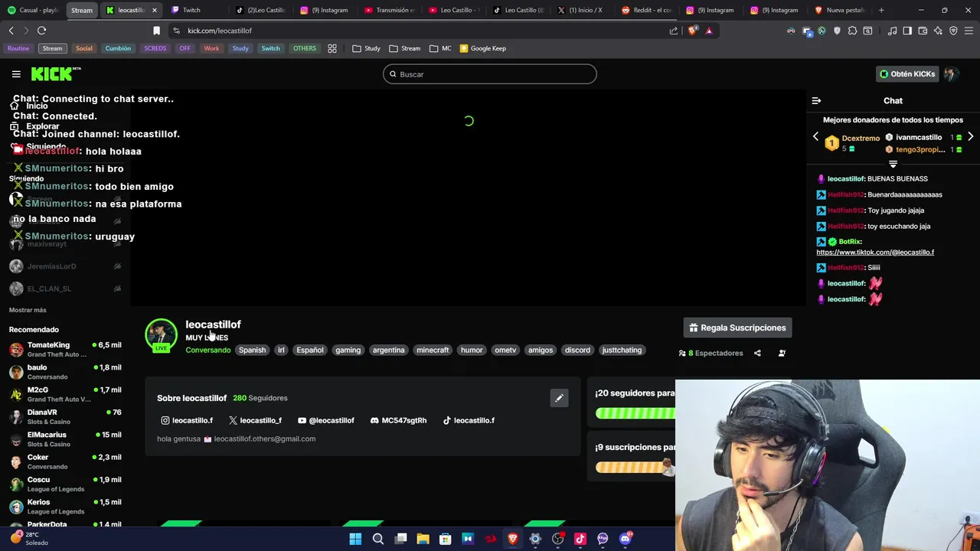Viewport: 980px width, 551px height.
Task: Open recommended channel ElMacarius
Action: tap(65, 439)
